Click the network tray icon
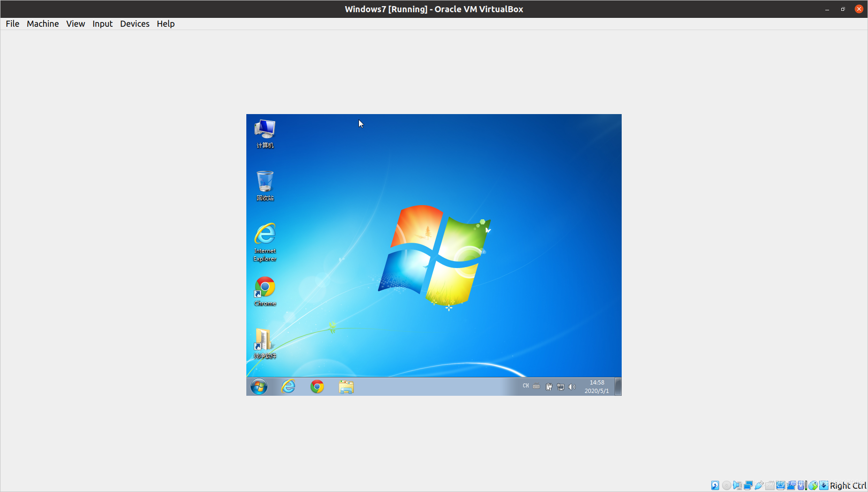 (560, 387)
